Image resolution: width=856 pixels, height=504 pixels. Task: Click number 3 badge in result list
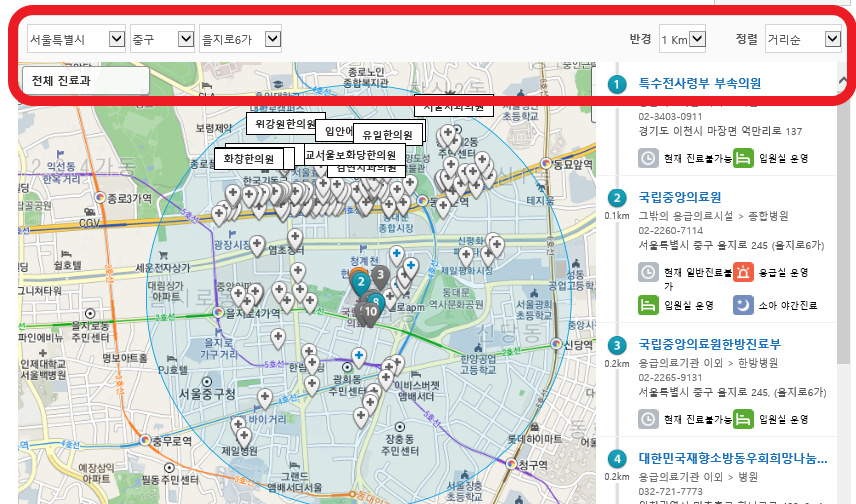pyautogui.click(x=617, y=345)
